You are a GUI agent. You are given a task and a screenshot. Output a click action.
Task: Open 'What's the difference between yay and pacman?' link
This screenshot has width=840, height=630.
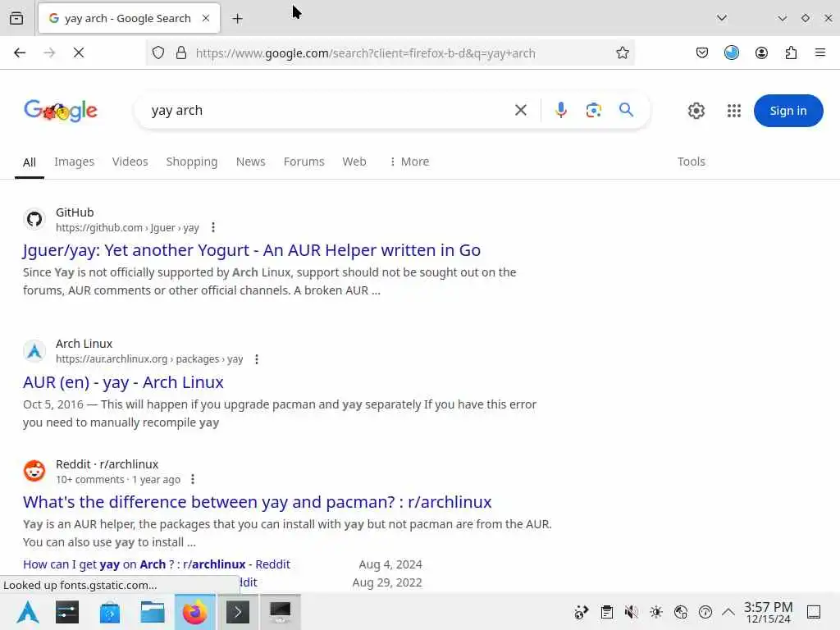(257, 502)
